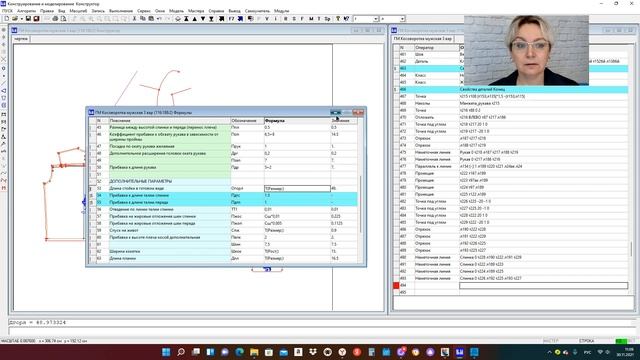Viewport: 640px width, 360px height.
Task: Click the Print preview toolbar icon
Action: pos(63,19)
